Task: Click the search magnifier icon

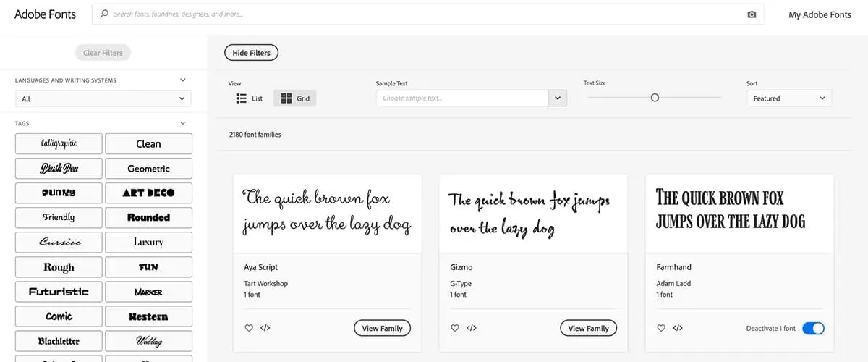Action: click(x=105, y=14)
